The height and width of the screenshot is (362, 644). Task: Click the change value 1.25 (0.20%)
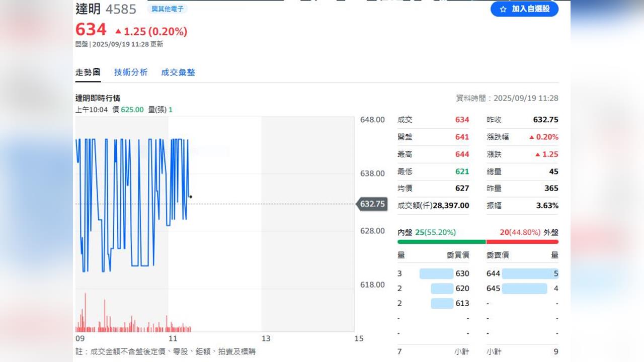151,32
